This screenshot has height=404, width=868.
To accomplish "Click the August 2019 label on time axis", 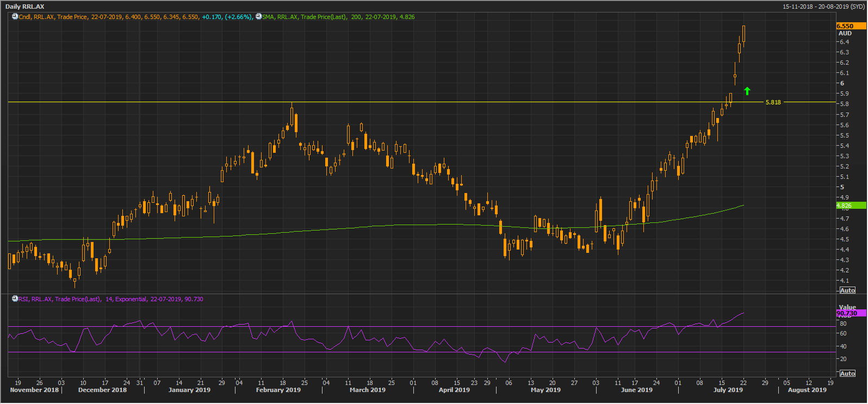I will 807,390.
